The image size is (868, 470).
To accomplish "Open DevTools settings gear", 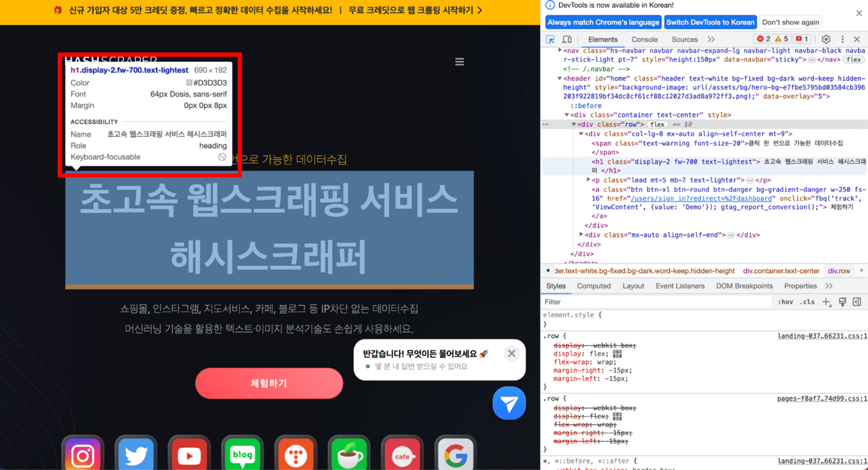I will point(826,39).
